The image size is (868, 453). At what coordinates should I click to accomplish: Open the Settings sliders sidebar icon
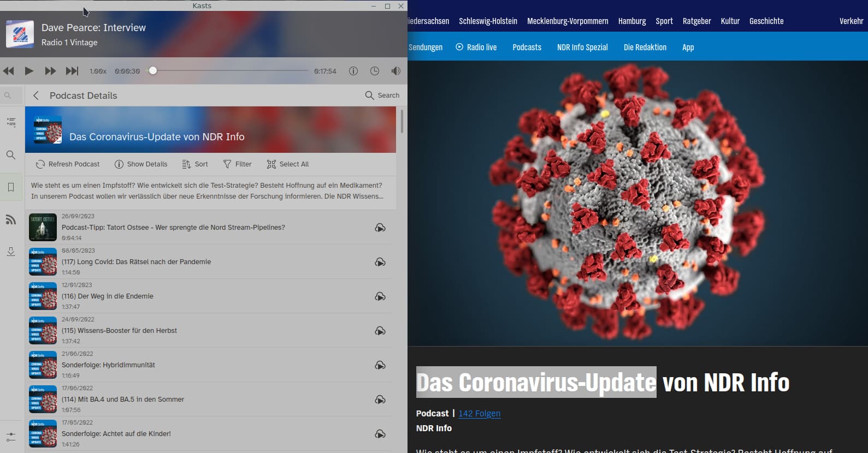point(11,437)
